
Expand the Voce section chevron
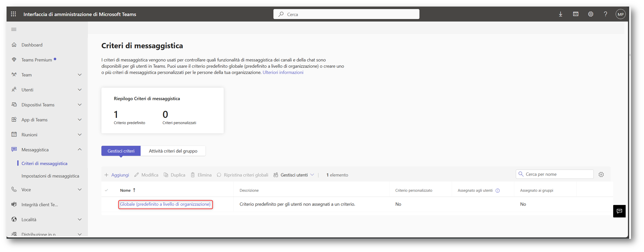tap(80, 189)
